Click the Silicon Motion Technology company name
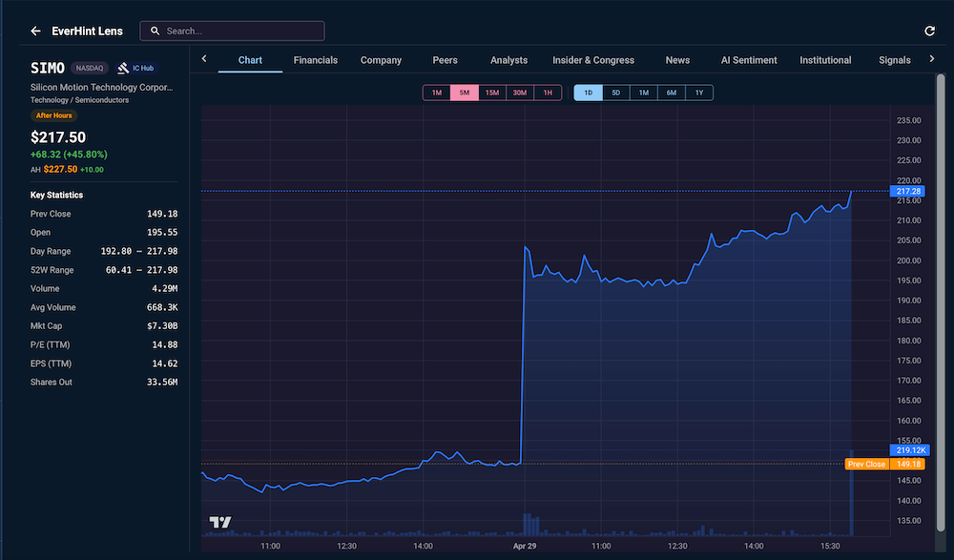This screenshot has width=954, height=560. [x=102, y=88]
